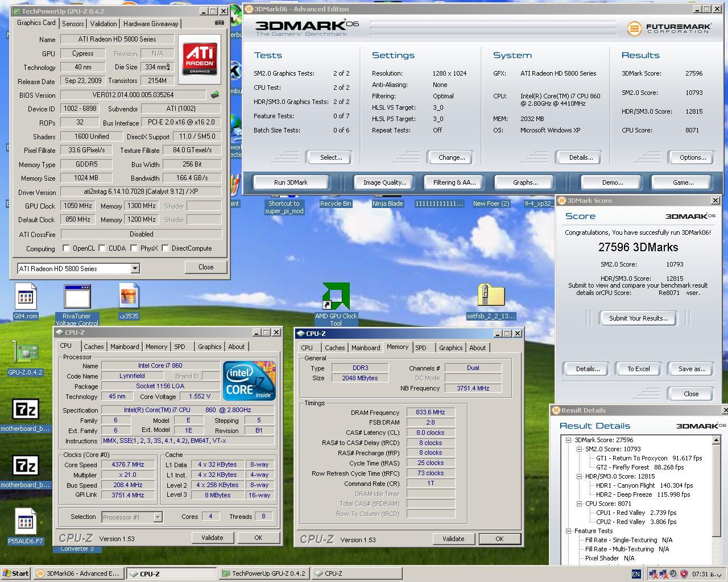Enable the PhysX checkbox

(134, 248)
